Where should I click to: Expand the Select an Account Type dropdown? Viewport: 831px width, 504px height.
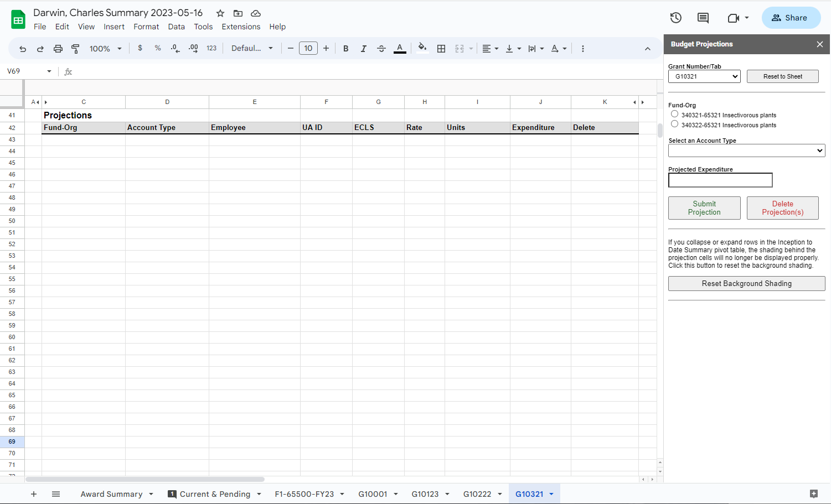pyautogui.click(x=746, y=150)
